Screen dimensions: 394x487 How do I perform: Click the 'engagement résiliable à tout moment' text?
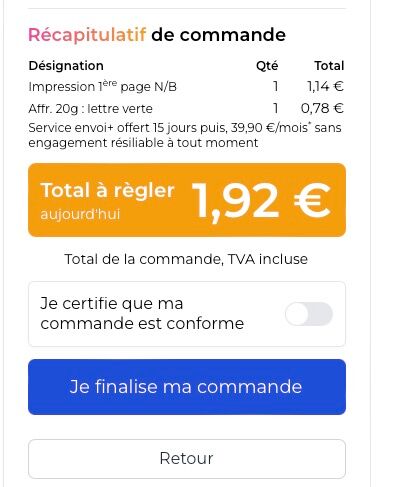tap(143, 143)
